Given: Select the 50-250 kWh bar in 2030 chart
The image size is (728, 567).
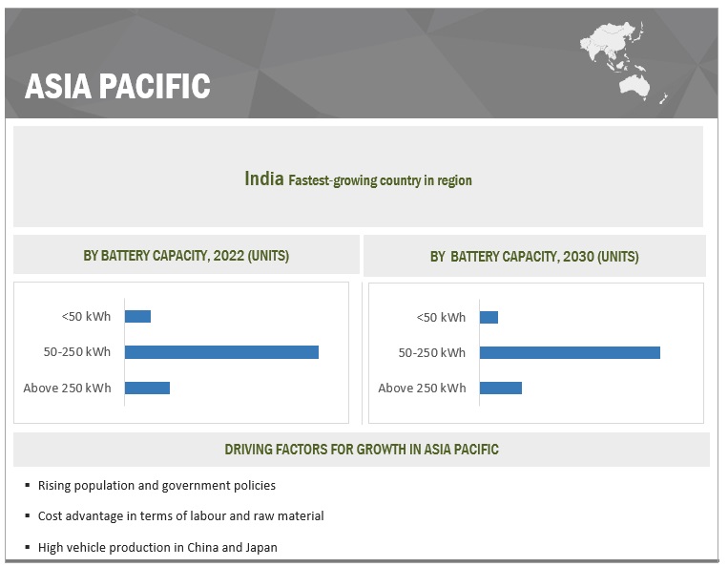Looking at the screenshot, I should coord(570,352).
